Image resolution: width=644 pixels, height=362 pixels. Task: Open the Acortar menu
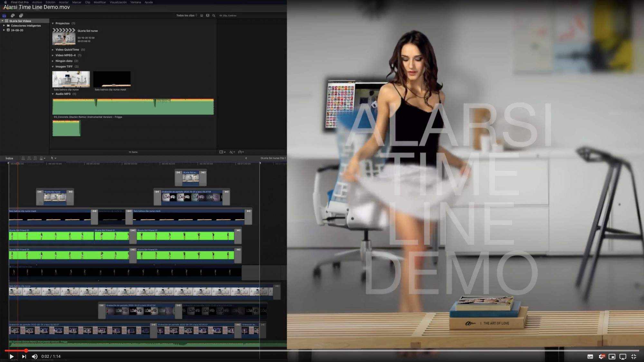point(63,2)
